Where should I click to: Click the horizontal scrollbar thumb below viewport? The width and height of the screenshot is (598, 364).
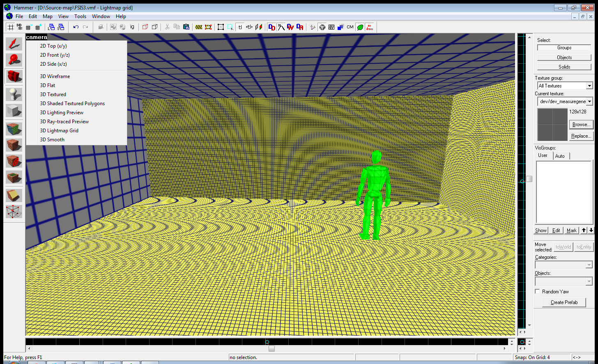[x=271, y=348]
